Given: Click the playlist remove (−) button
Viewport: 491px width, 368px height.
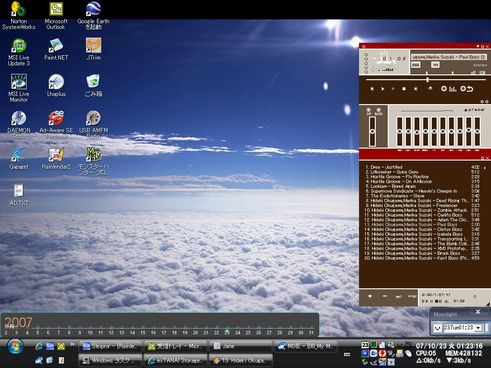Looking at the screenshot, I should [385, 296].
